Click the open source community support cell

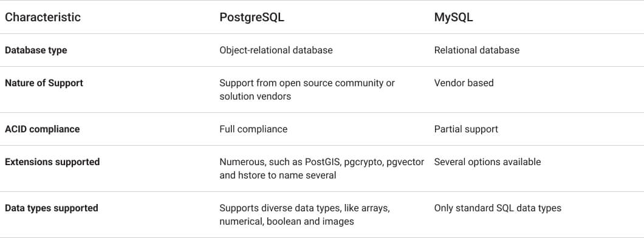[x=307, y=89]
